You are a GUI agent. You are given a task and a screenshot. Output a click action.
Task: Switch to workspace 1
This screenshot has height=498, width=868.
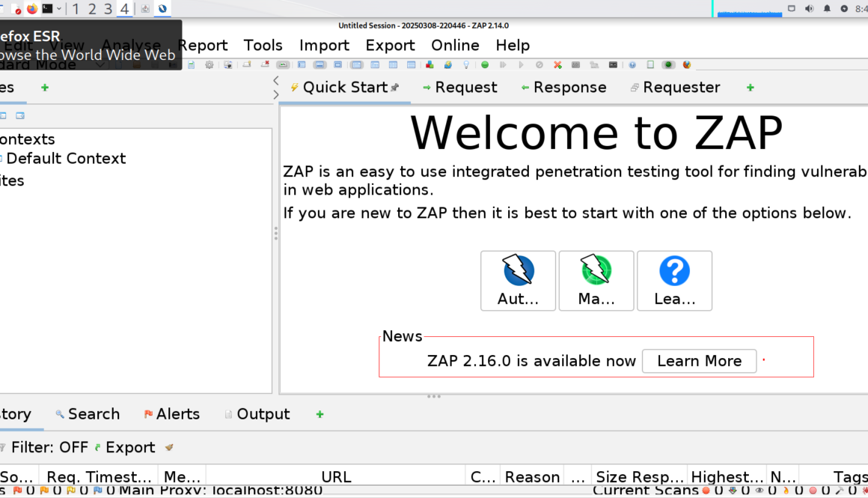click(76, 8)
